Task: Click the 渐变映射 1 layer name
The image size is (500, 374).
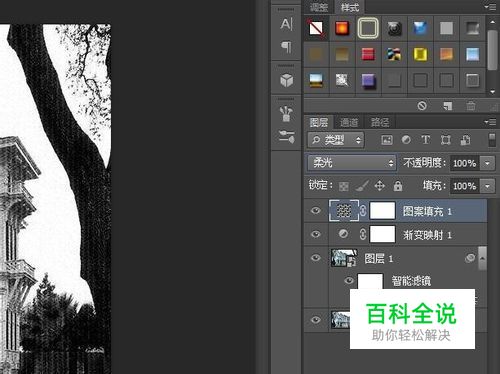Action: pyautogui.click(x=427, y=235)
